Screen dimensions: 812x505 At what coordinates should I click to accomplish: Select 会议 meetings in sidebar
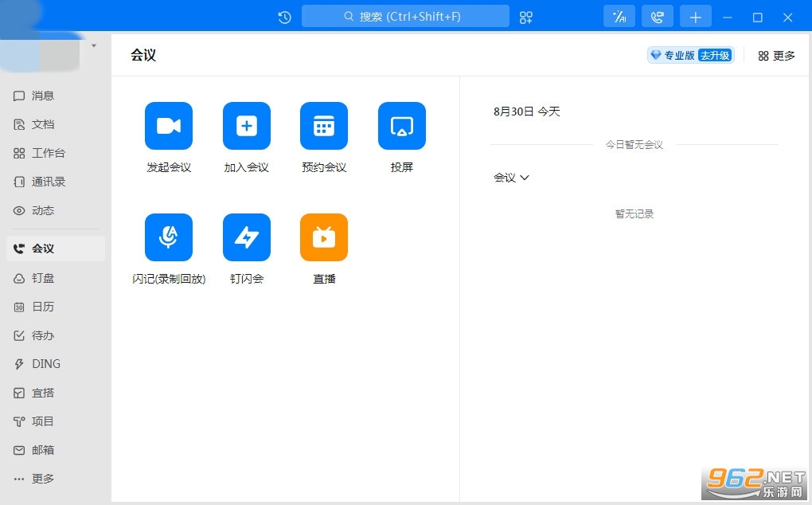56,249
